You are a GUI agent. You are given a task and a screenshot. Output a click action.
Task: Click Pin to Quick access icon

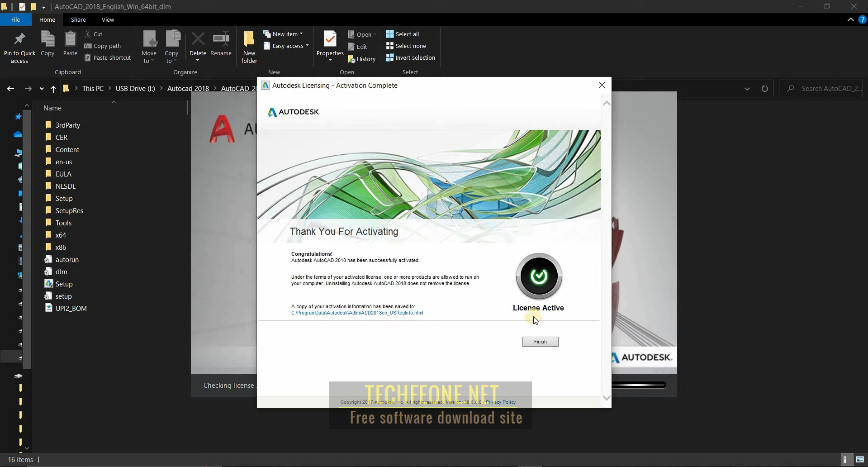tap(19, 48)
